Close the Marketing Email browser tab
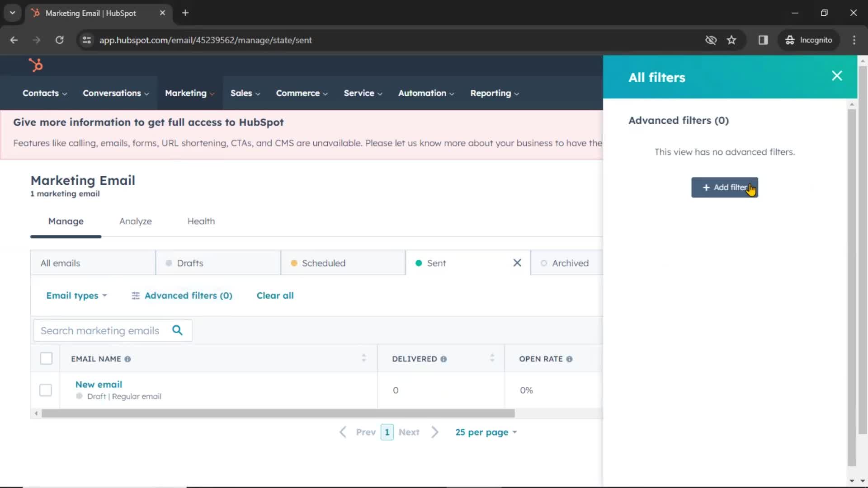Screen dimensions: 868x488 point(162,13)
